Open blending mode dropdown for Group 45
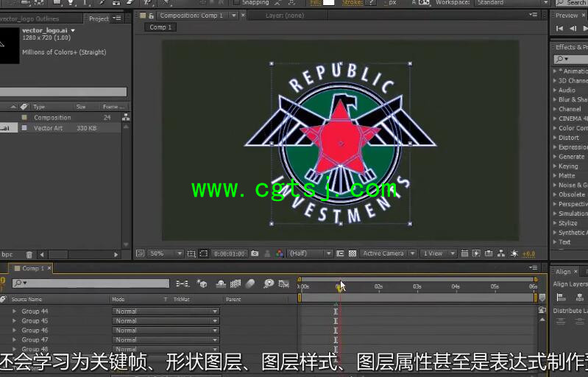Viewport: 588px width, 377px height. 166,321
